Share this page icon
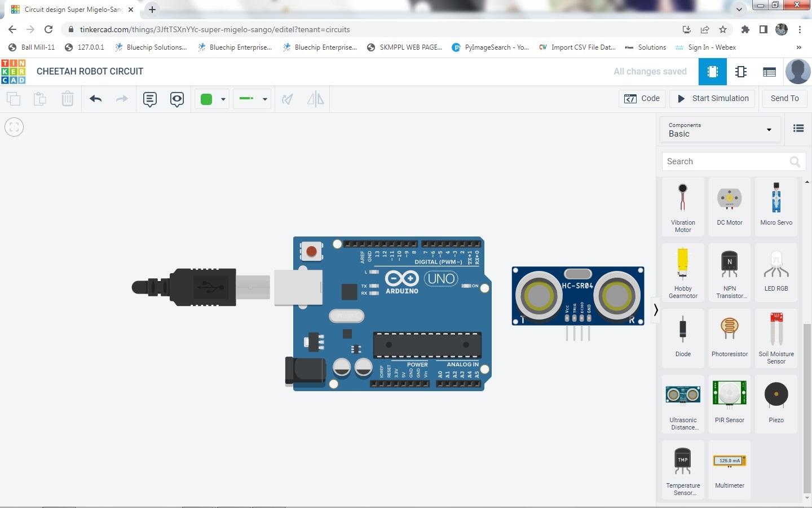The width and height of the screenshot is (812, 508). point(705,29)
